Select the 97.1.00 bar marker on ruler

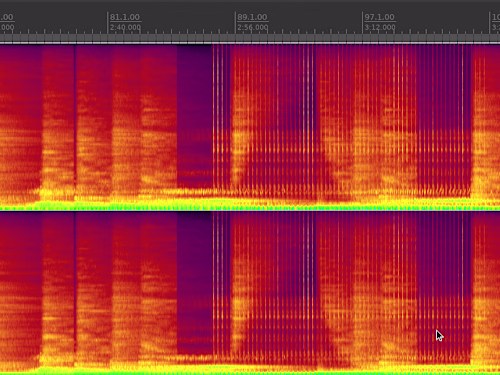380,17
